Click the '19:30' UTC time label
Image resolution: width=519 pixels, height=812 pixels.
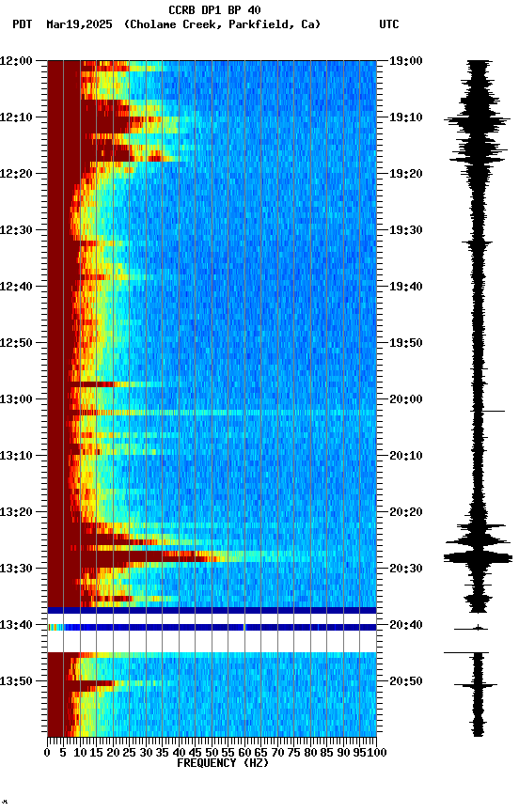pyautogui.click(x=406, y=230)
